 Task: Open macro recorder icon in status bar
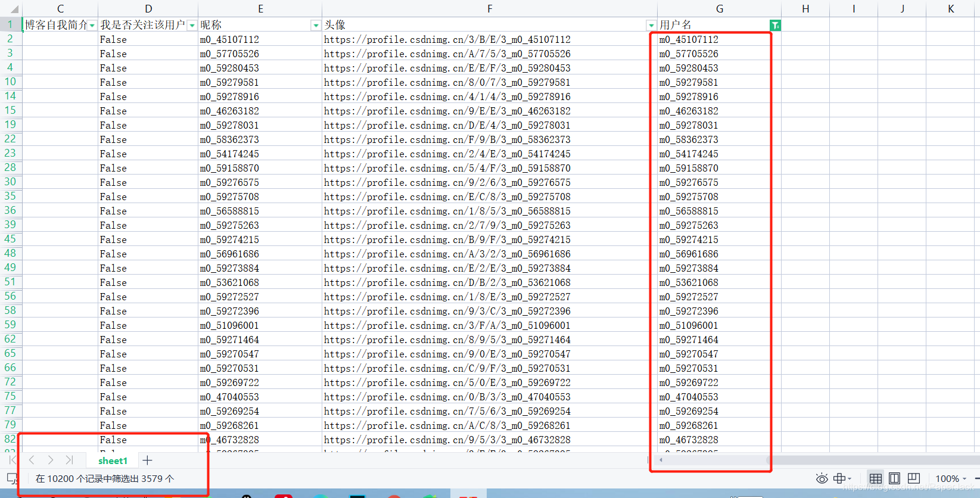point(11,478)
